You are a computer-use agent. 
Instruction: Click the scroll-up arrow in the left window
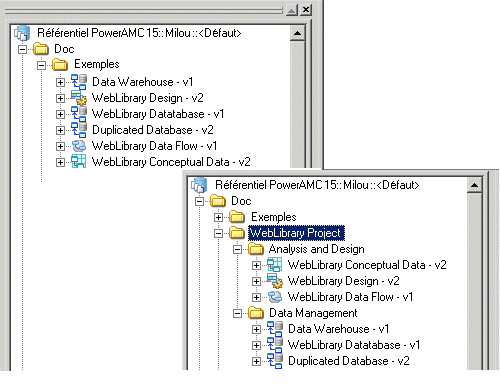297,33
